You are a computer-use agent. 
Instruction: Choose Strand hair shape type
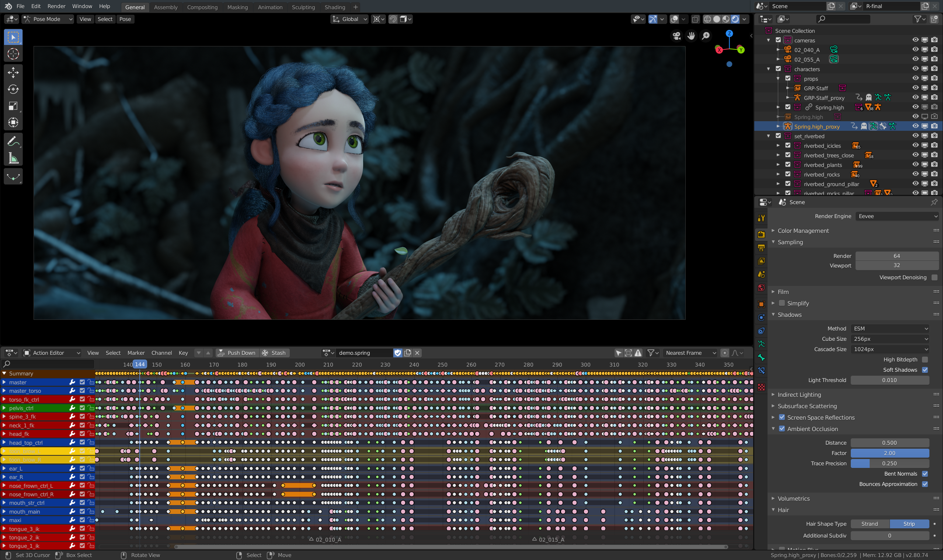tap(870, 524)
